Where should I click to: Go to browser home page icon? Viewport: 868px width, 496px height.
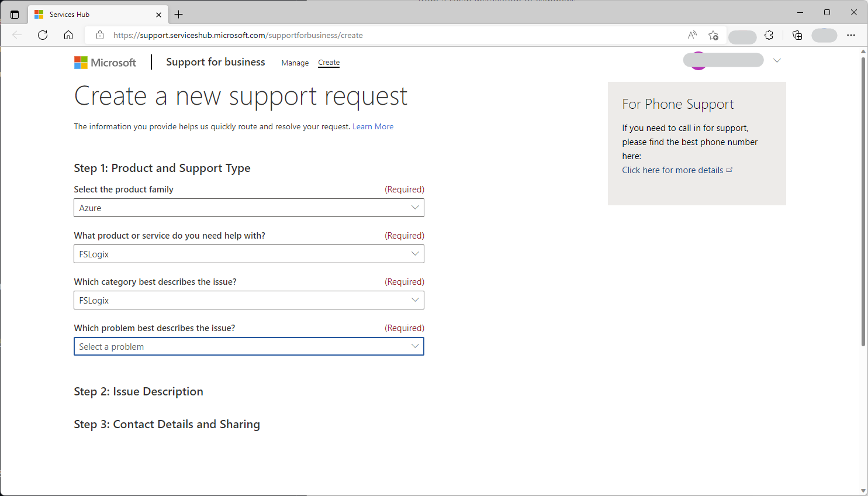[x=68, y=35]
